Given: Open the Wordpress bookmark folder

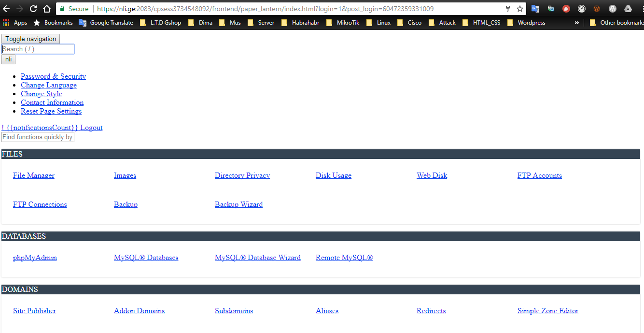Looking at the screenshot, I should (x=526, y=23).
